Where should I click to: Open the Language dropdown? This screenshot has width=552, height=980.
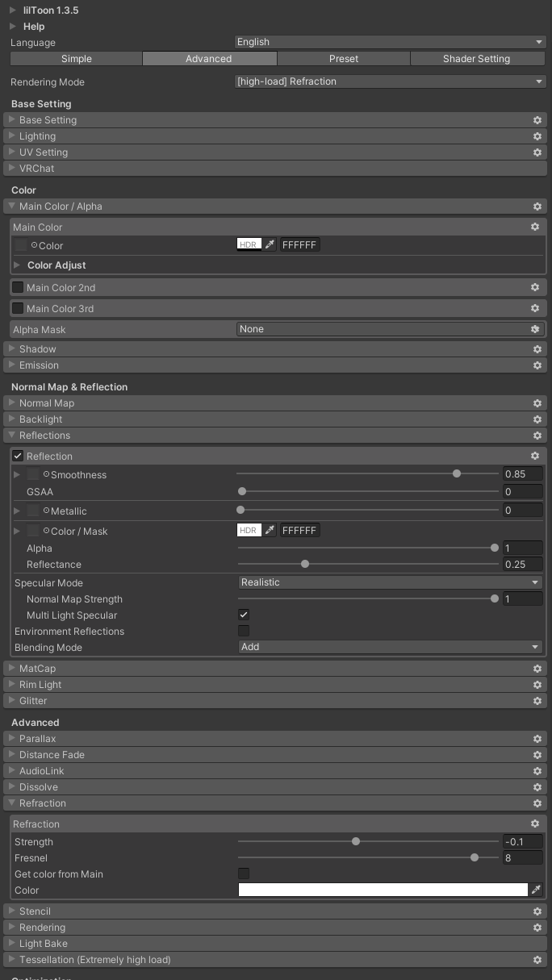tap(391, 42)
